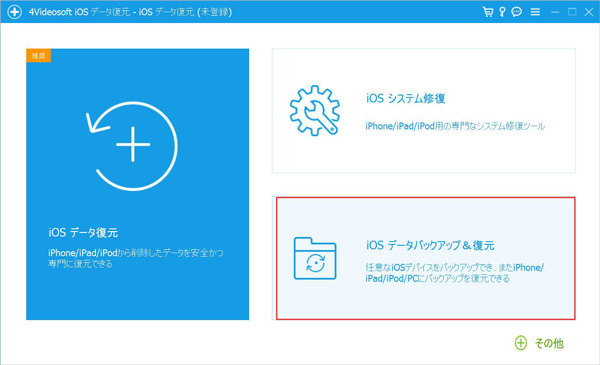Click the gear and wrench repair icon
The width and height of the screenshot is (600, 365).
(315, 111)
